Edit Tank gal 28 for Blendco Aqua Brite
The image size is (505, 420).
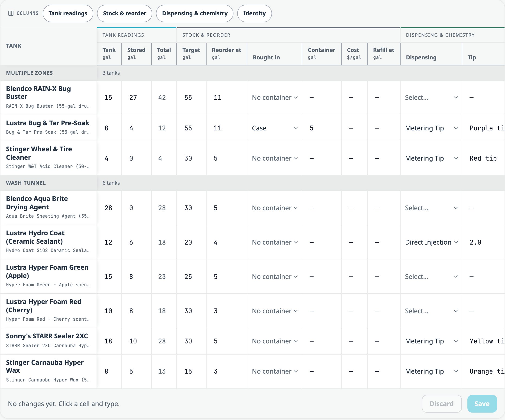coord(109,208)
